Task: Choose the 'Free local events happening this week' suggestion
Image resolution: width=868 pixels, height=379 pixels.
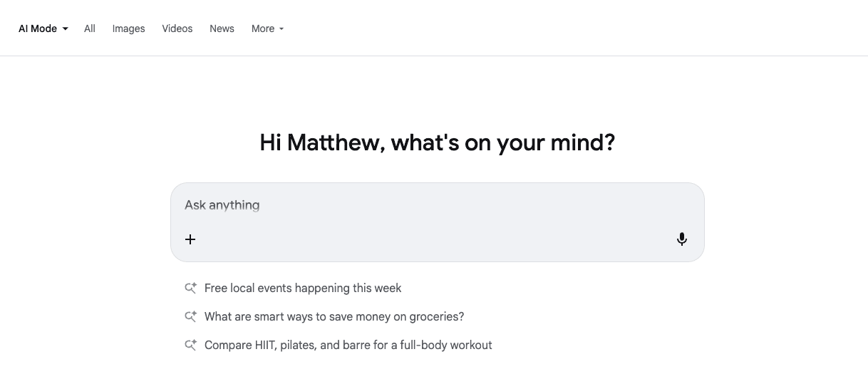Action: (x=303, y=289)
